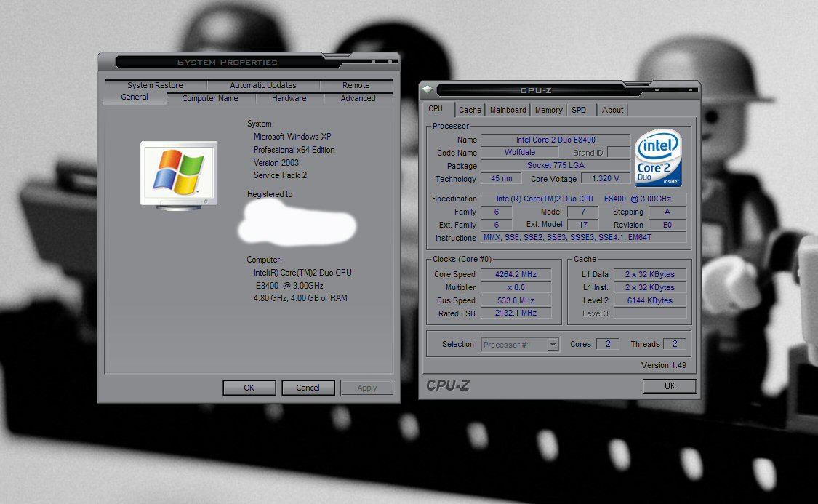
Task: Click the empty Level 3 cache field
Action: tap(650, 313)
